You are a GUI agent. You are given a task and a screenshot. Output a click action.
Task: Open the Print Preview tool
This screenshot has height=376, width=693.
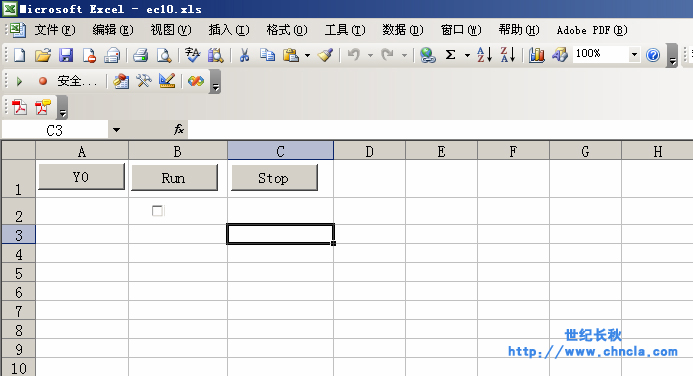click(x=164, y=55)
